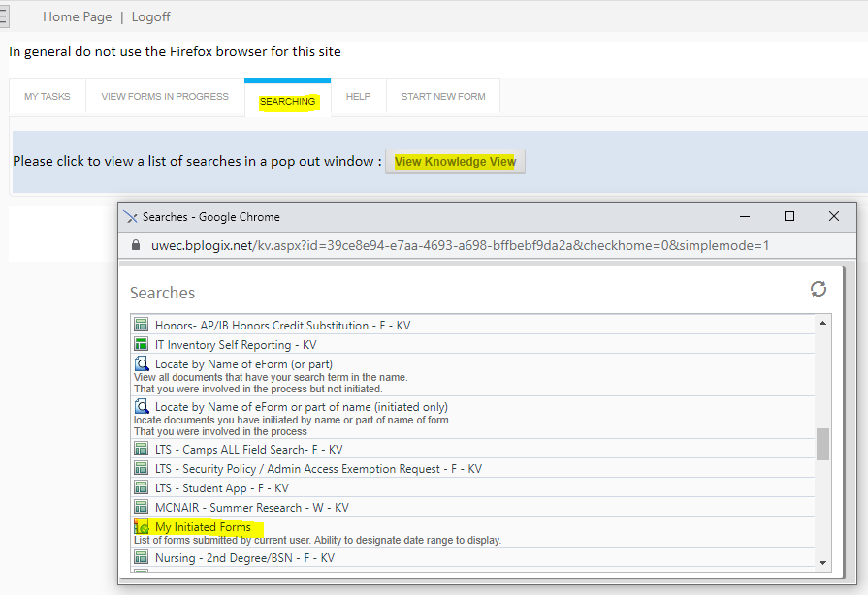Click search icon beside Locate by Name of eForm (or part)
The height and width of the screenshot is (595, 868).
point(141,364)
